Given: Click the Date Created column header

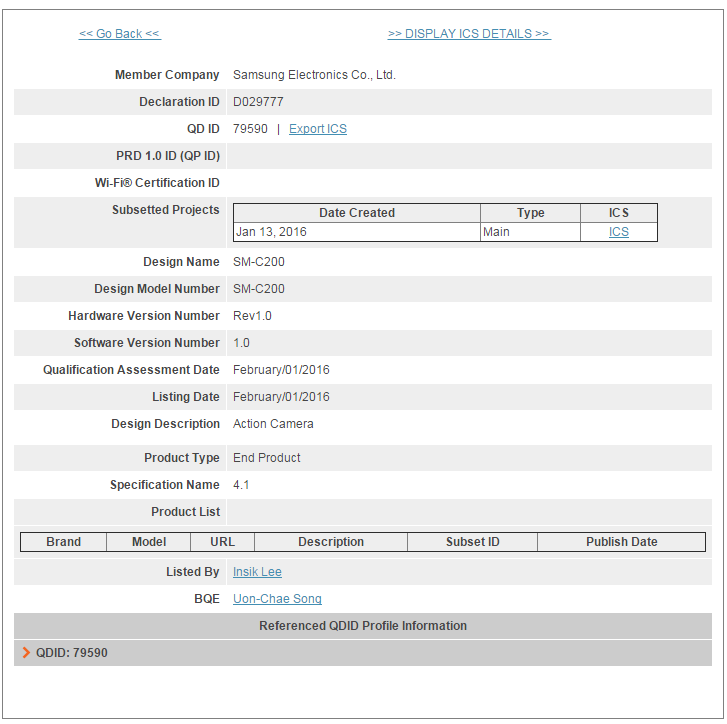Looking at the screenshot, I should [x=357, y=213].
